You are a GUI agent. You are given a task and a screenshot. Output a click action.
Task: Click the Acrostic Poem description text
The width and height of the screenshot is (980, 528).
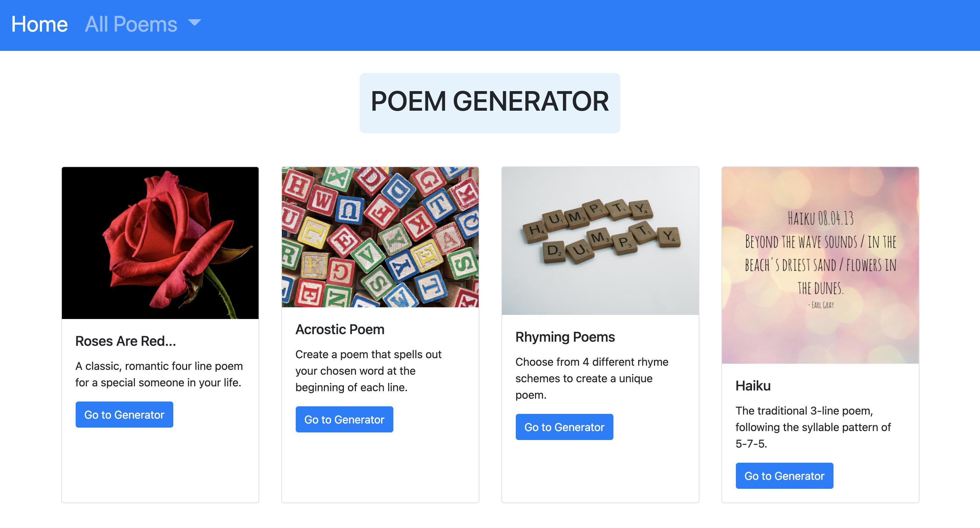coord(368,371)
